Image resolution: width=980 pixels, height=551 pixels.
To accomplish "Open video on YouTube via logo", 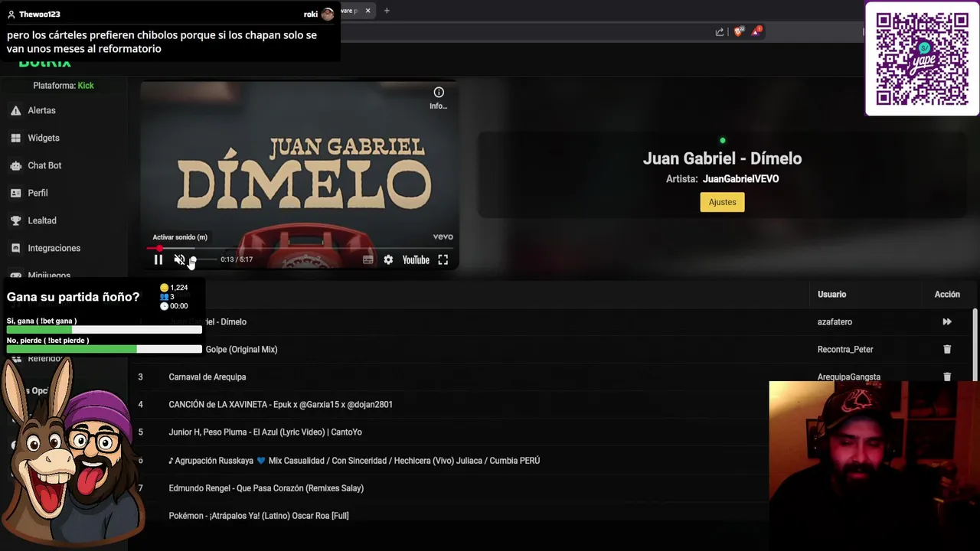I will 416,259.
